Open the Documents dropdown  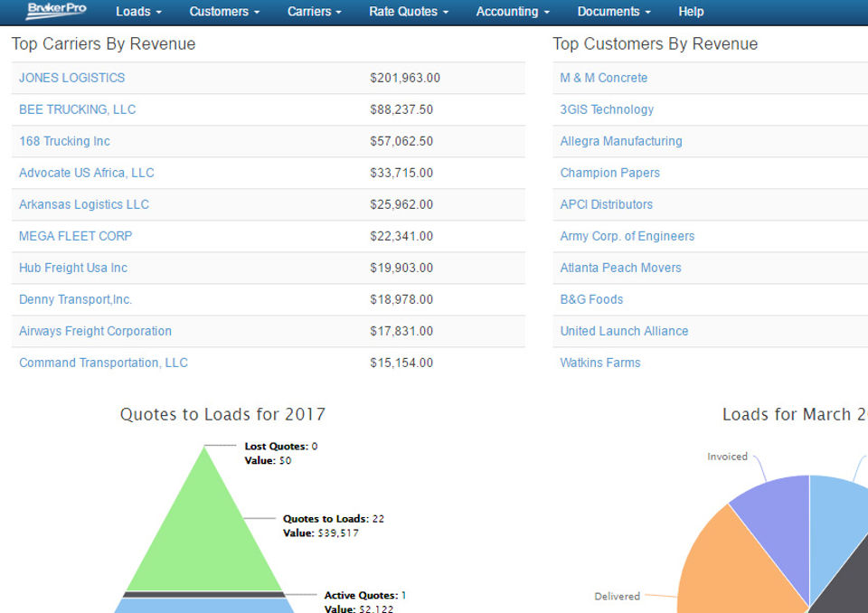coord(614,12)
